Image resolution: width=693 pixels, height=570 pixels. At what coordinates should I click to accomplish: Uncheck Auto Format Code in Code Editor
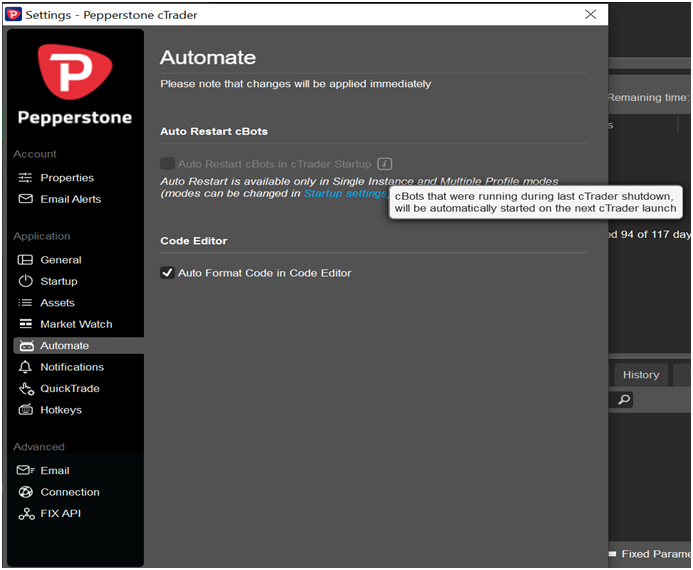(167, 273)
